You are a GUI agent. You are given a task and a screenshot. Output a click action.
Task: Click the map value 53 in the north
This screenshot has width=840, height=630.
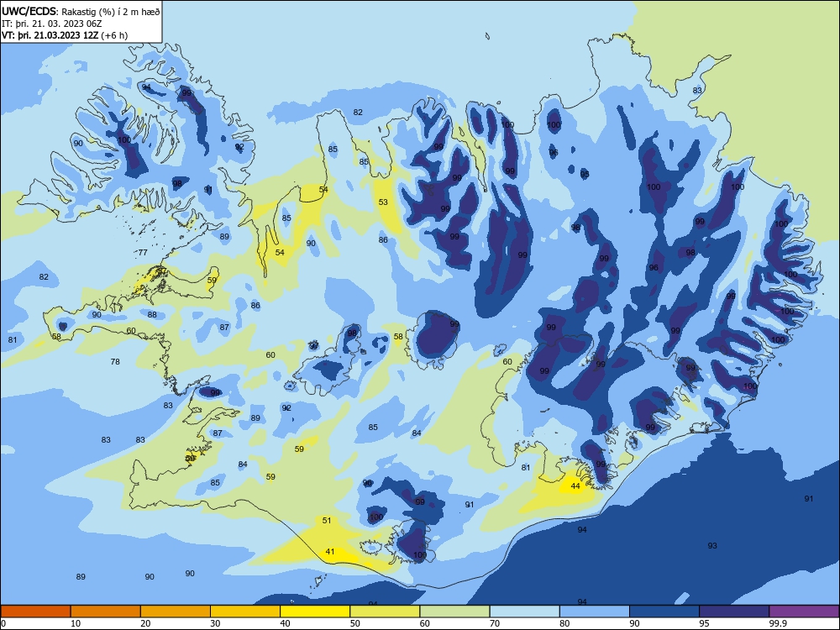[x=383, y=202]
